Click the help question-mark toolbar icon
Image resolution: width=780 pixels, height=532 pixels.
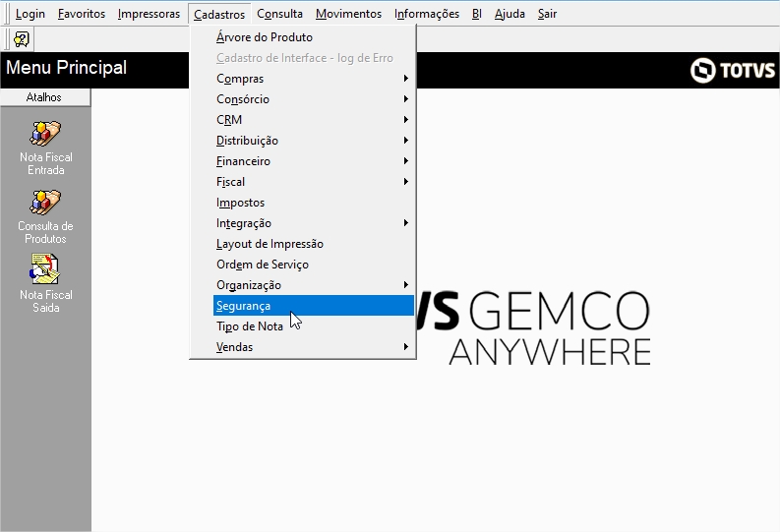click(22, 39)
